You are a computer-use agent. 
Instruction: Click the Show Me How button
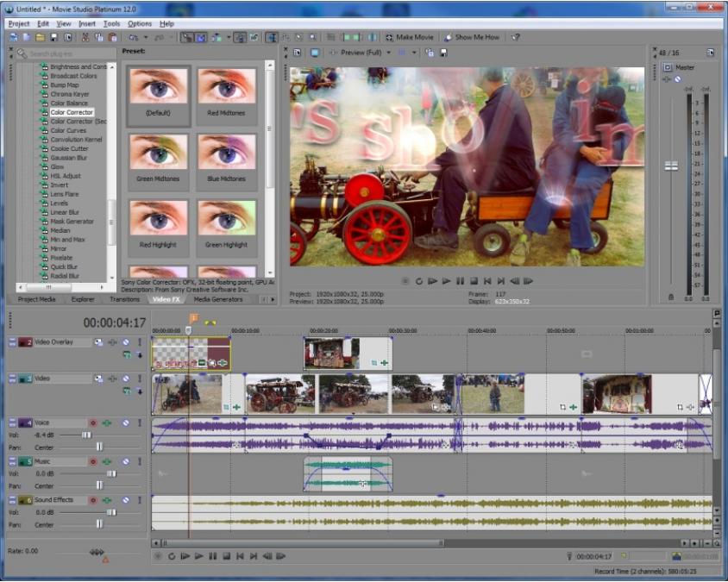[x=472, y=37]
